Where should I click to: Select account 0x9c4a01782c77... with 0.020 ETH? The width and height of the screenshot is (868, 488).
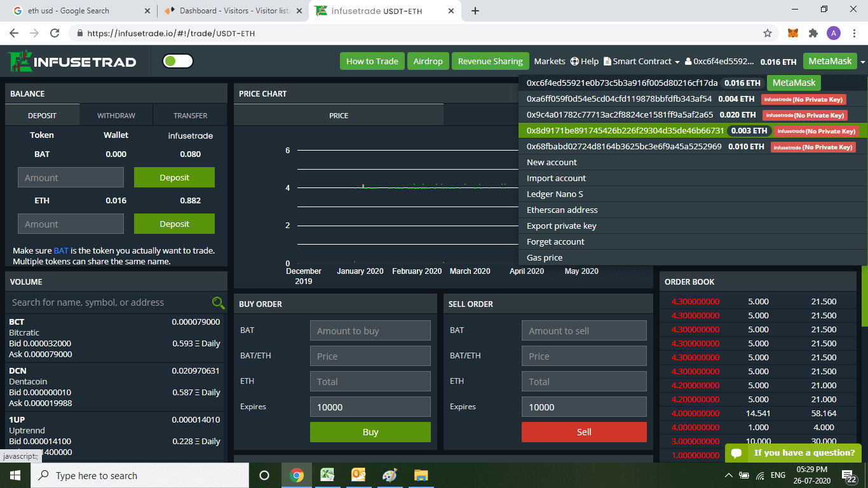click(693, 115)
